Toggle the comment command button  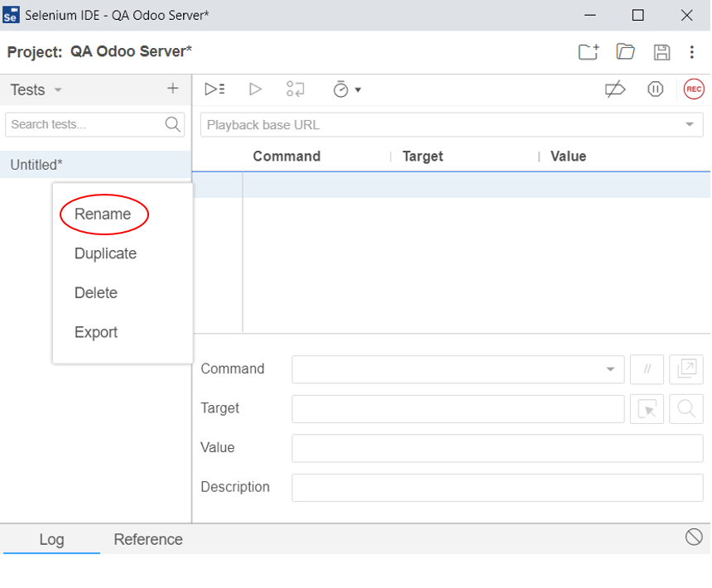647,369
